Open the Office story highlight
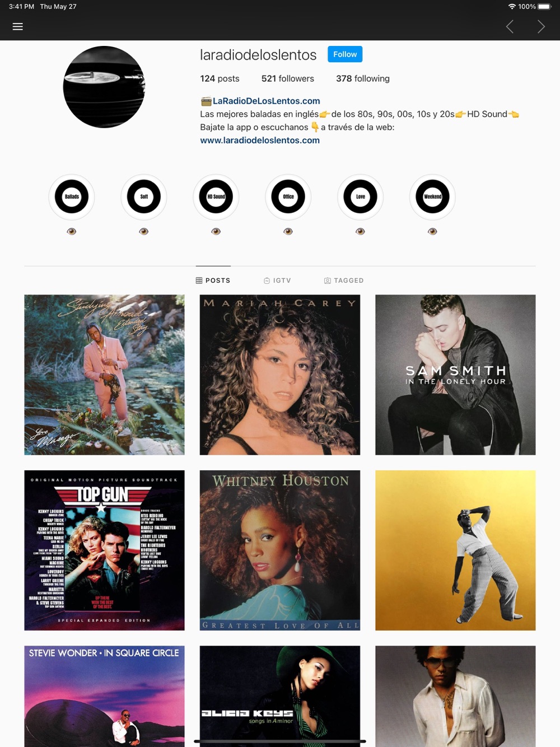Screen dimensions: 560x747 [288, 197]
